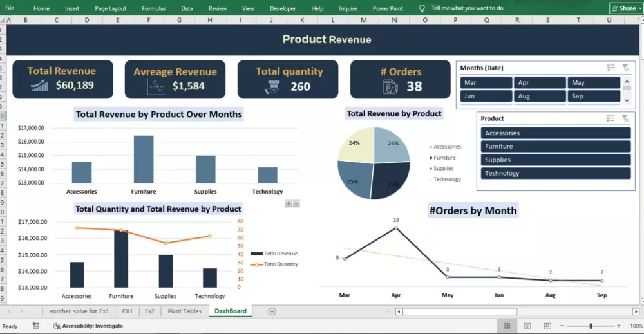644x334 pixels.
Task: Switch to Page Break Preview
Action: (547, 326)
